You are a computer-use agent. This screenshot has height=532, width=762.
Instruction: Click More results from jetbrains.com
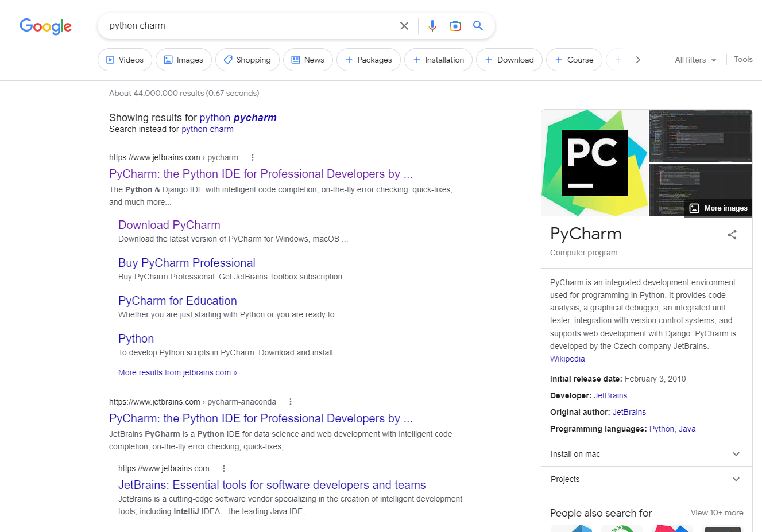[x=177, y=372]
